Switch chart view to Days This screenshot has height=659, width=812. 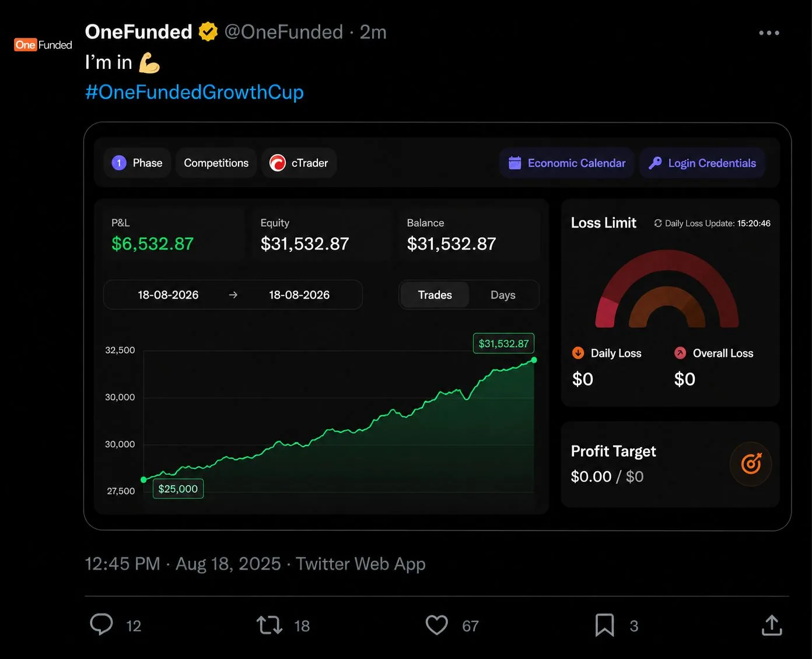pyautogui.click(x=503, y=295)
